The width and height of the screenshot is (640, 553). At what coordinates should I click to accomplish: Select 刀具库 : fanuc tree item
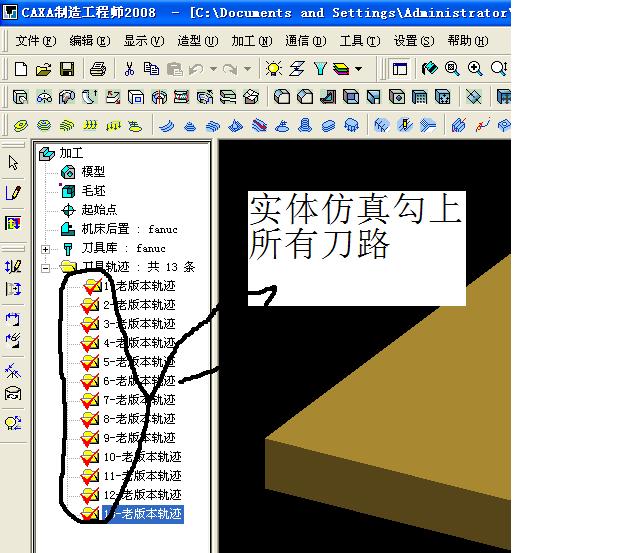point(124,248)
